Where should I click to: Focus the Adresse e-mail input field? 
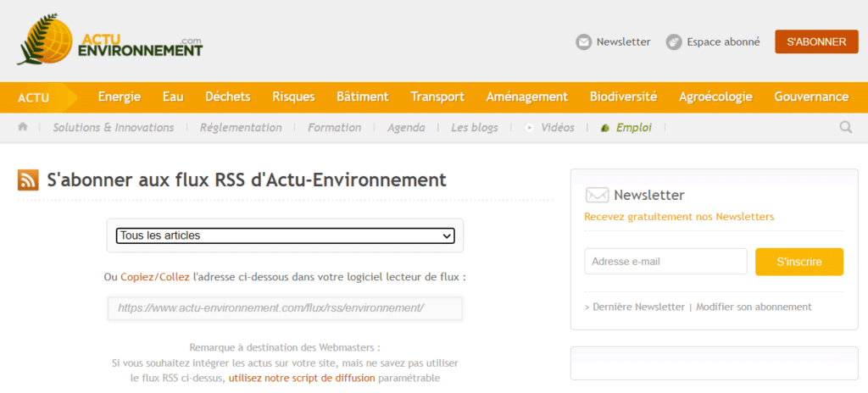tap(666, 261)
